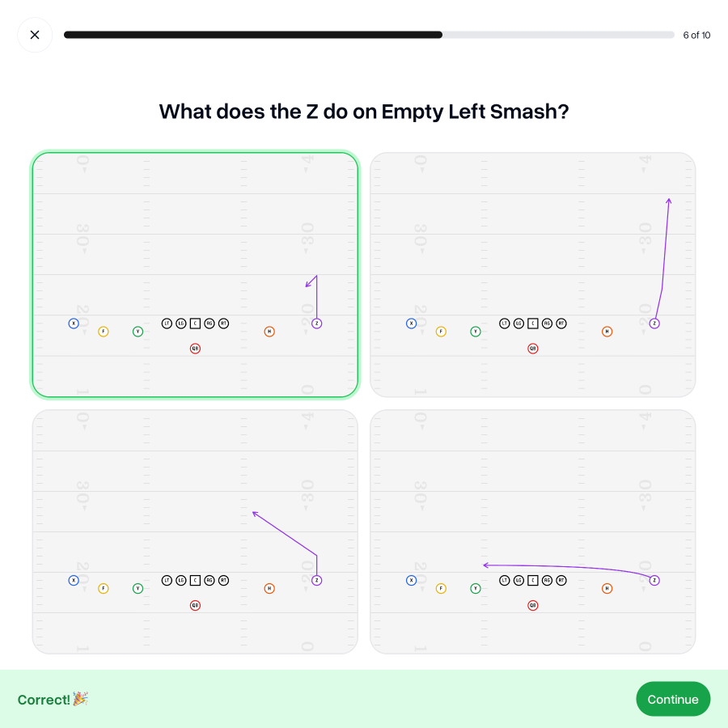
Task: Click the question title text
Action: click(364, 112)
